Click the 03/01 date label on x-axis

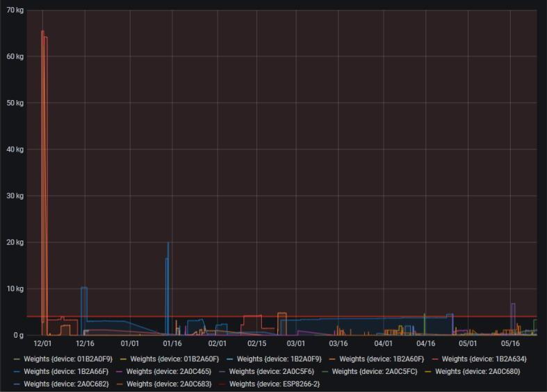point(296,343)
